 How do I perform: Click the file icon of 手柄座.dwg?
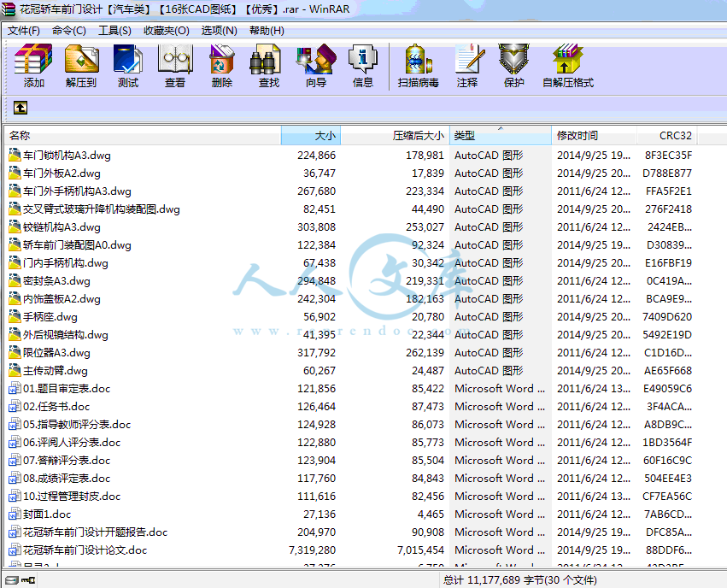(15, 316)
